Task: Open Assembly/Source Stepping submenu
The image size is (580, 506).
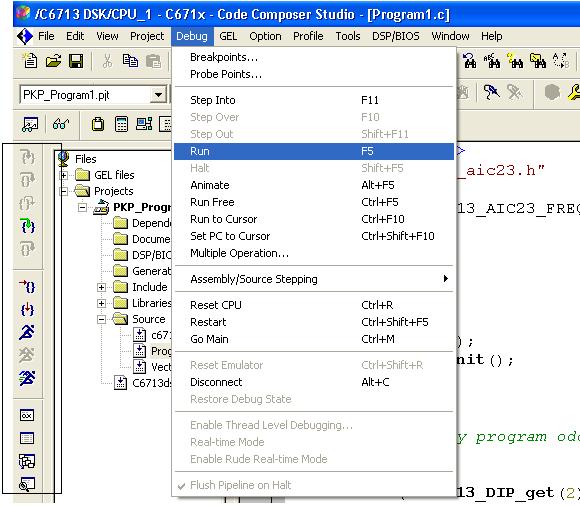Action: (314, 279)
